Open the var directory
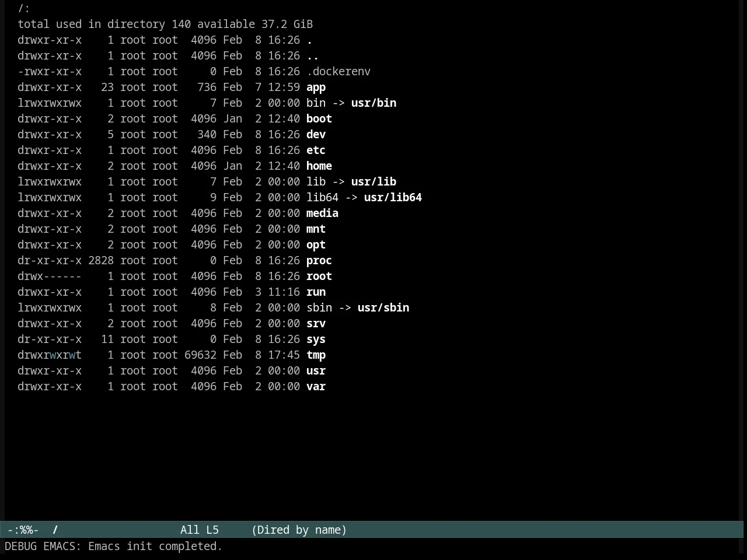 pyautogui.click(x=316, y=387)
